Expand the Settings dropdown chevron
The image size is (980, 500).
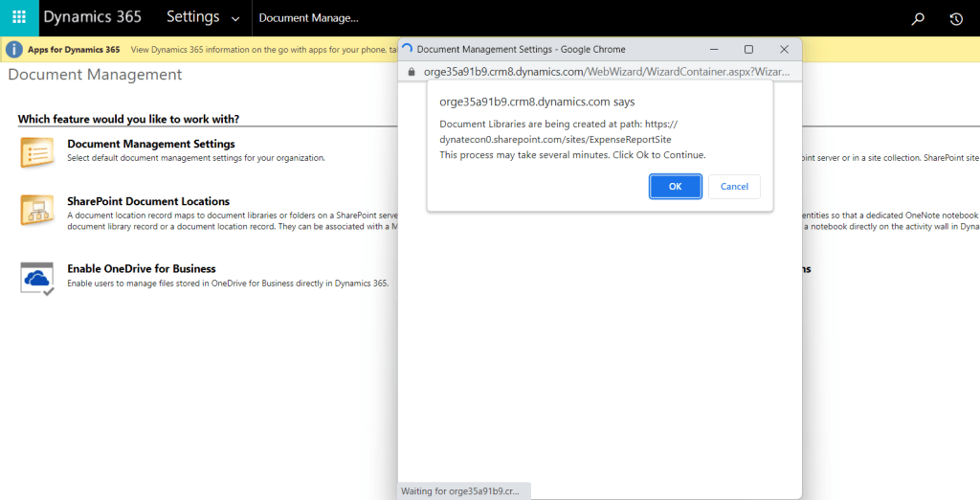235,18
